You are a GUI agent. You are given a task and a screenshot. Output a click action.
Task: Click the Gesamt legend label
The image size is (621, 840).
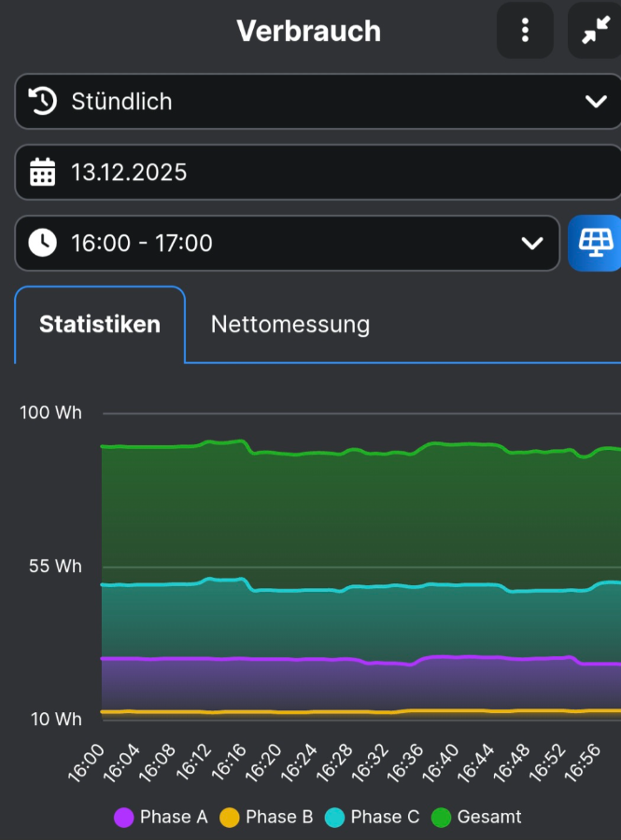489,818
